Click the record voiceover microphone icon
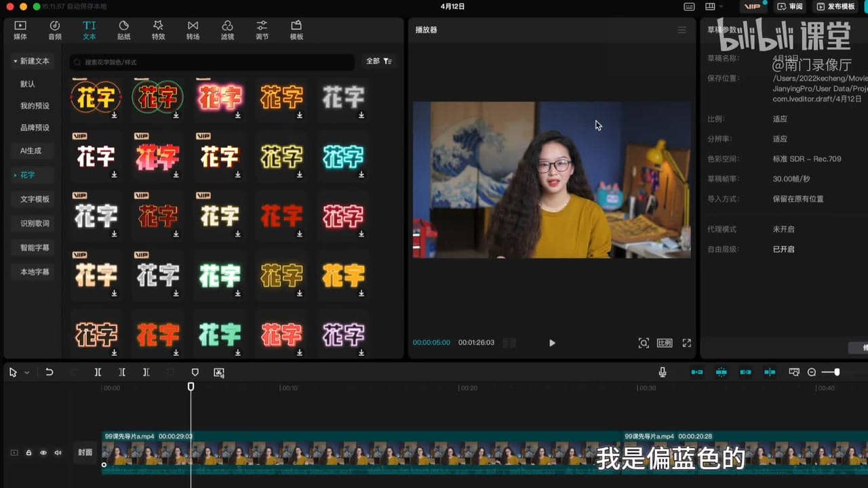868x488 pixels. tap(662, 372)
